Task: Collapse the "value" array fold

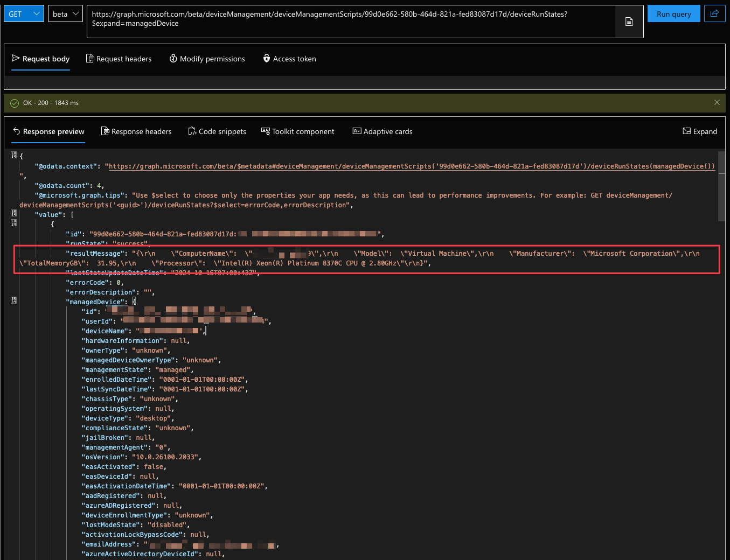Action: [13, 213]
